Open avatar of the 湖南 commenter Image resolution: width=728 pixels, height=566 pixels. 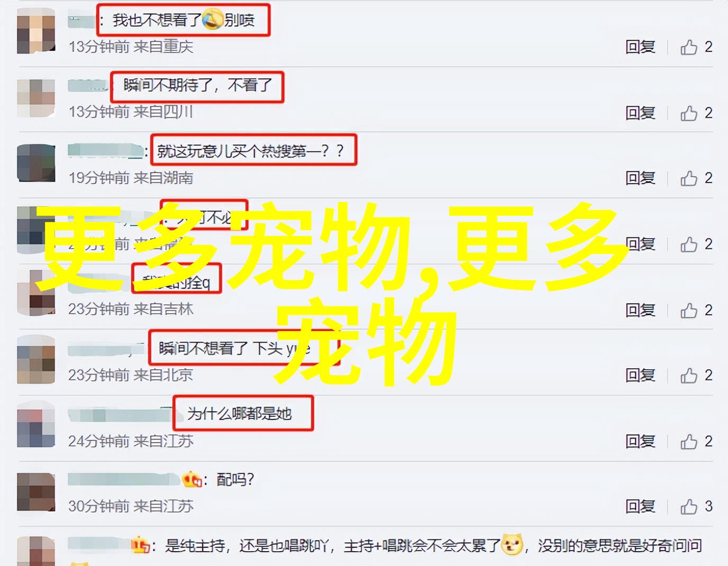(36, 163)
